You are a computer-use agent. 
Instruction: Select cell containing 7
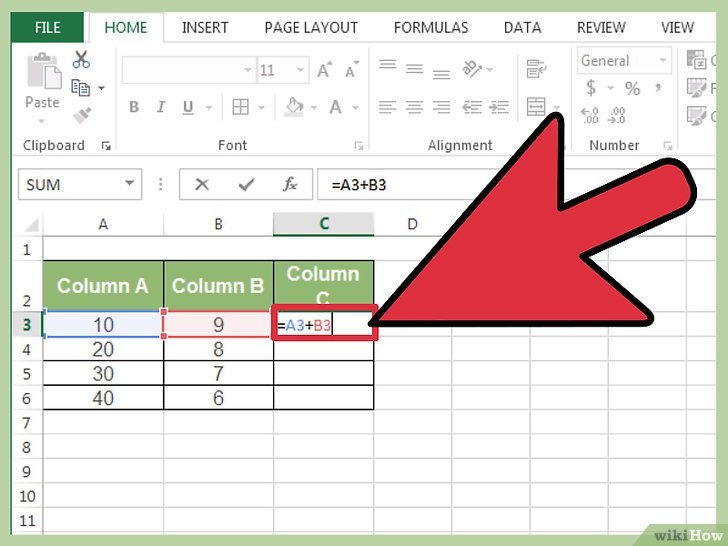pos(218,373)
